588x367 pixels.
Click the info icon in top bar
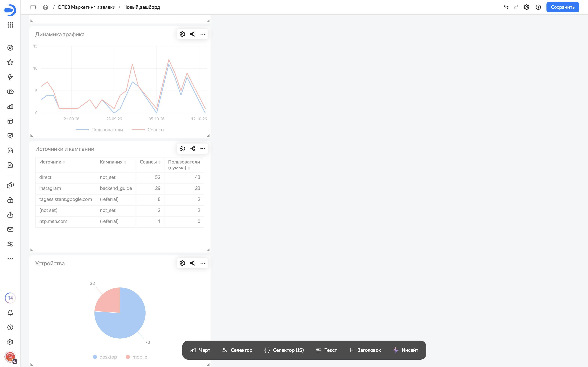pos(538,7)
